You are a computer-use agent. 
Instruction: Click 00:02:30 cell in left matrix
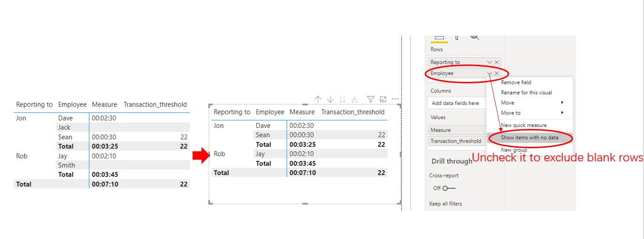click(104, 118)
